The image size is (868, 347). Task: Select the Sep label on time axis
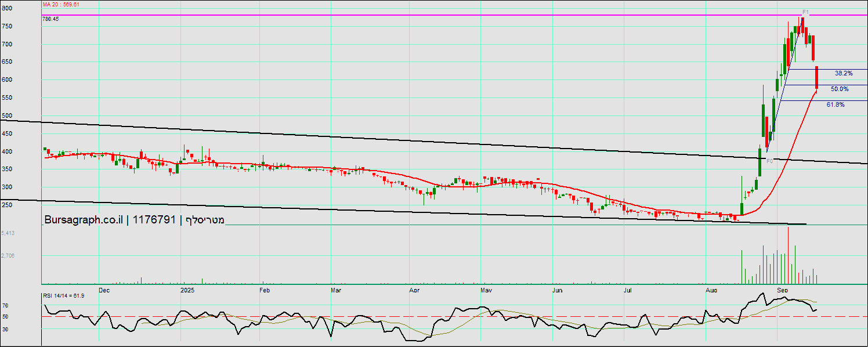tap(783, 289)
